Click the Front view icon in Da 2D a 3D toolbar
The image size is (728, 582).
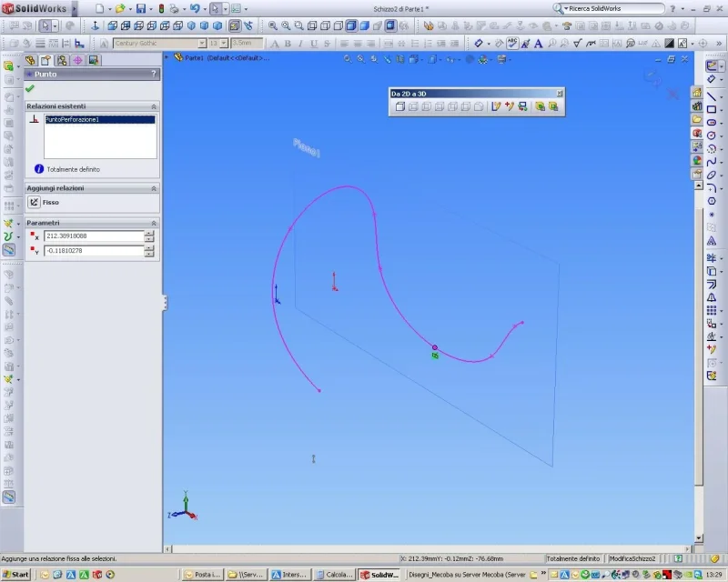pyautogui.click(x=399, y=106)
